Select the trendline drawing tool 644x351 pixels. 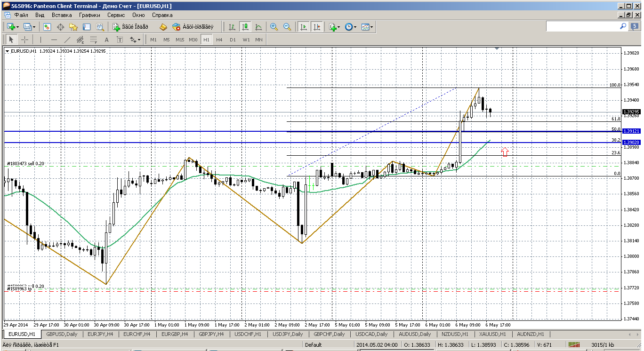coord(67,40)
